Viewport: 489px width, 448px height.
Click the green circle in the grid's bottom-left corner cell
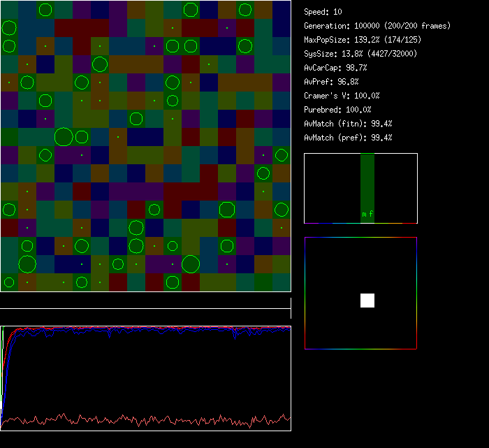point(9,283)
